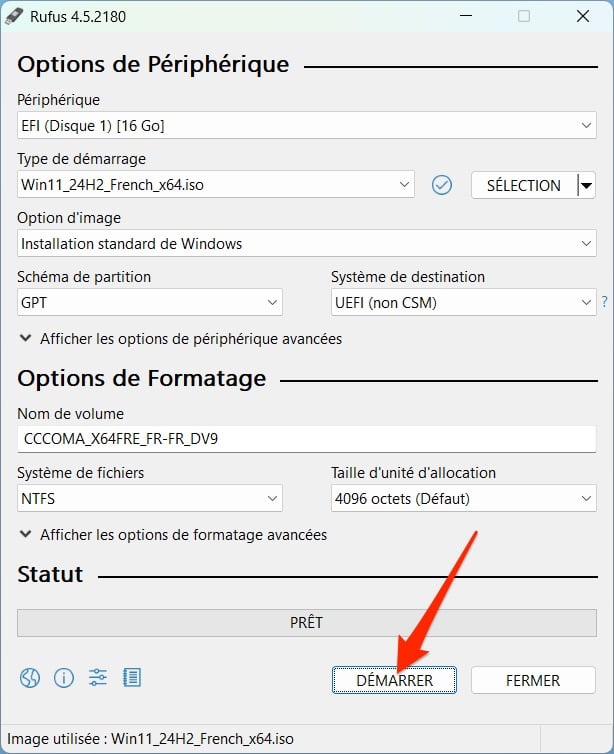Close the Rufus window

[583, 16]
